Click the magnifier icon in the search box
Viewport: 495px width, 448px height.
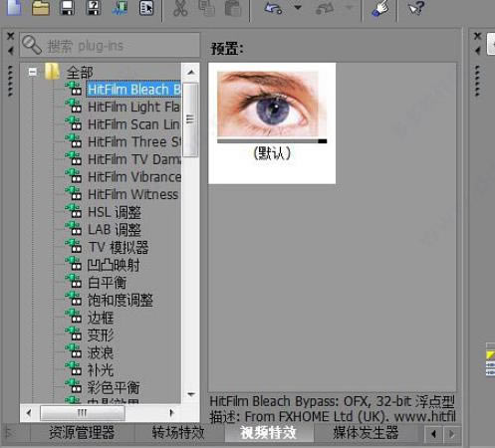(x=32, y=45)
